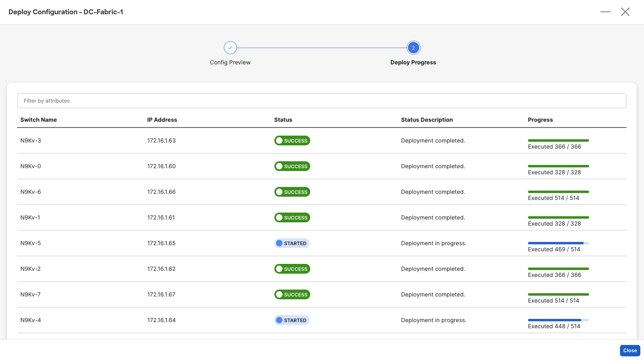Screen dimensions: 644x360
Task: Click dialog title Deploy Configuration - DC-Fabric-1
Action: pyautogui.click(x=66, y=12)
